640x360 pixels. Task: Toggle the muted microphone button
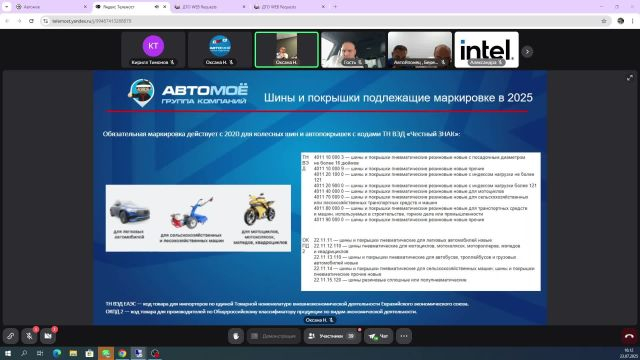(29, 336)
